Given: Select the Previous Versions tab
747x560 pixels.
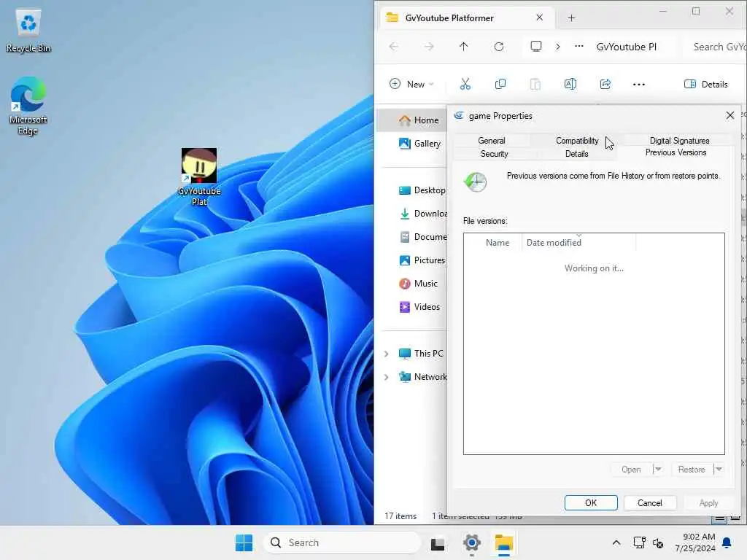Looking at the screenshot, I should click(x=676, y=152).
